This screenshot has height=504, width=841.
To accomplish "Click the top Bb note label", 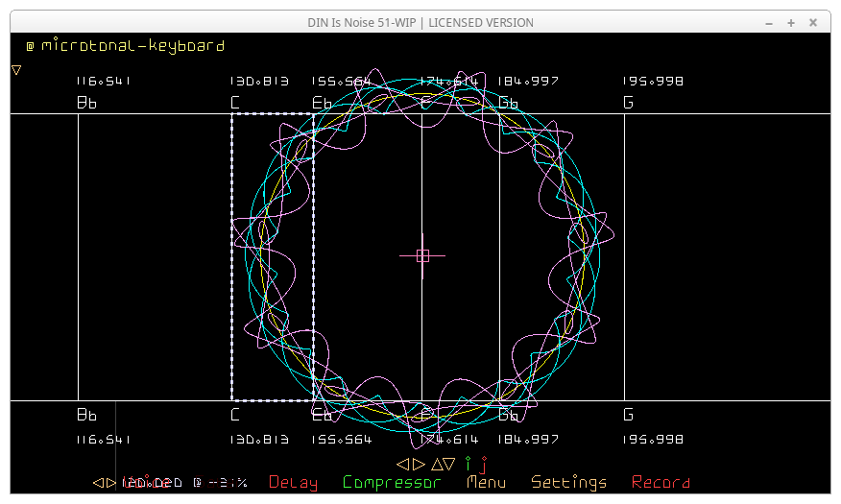I will click(x=86, y=103).
